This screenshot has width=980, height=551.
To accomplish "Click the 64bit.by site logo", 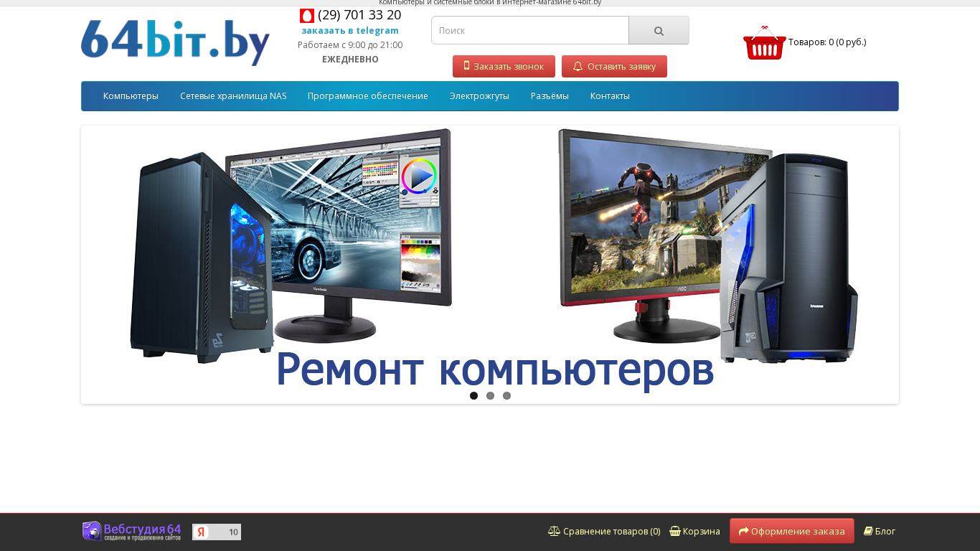I will (175, 42).
